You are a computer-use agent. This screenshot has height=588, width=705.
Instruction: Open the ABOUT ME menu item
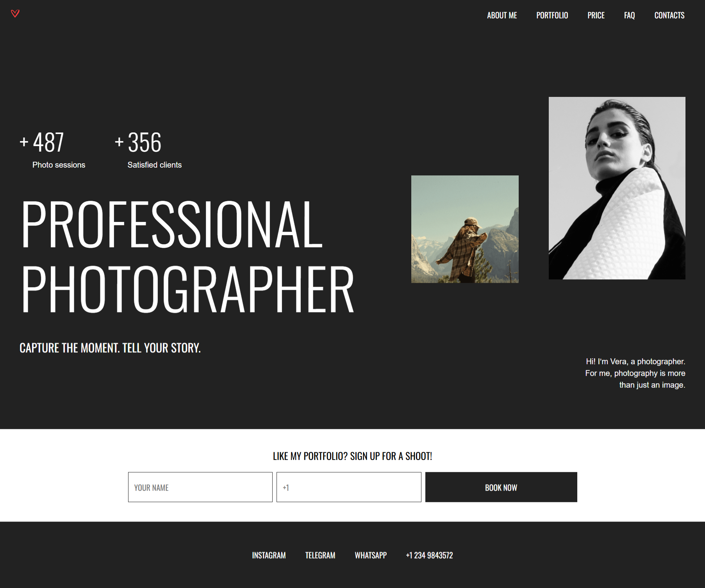[502, 15]
